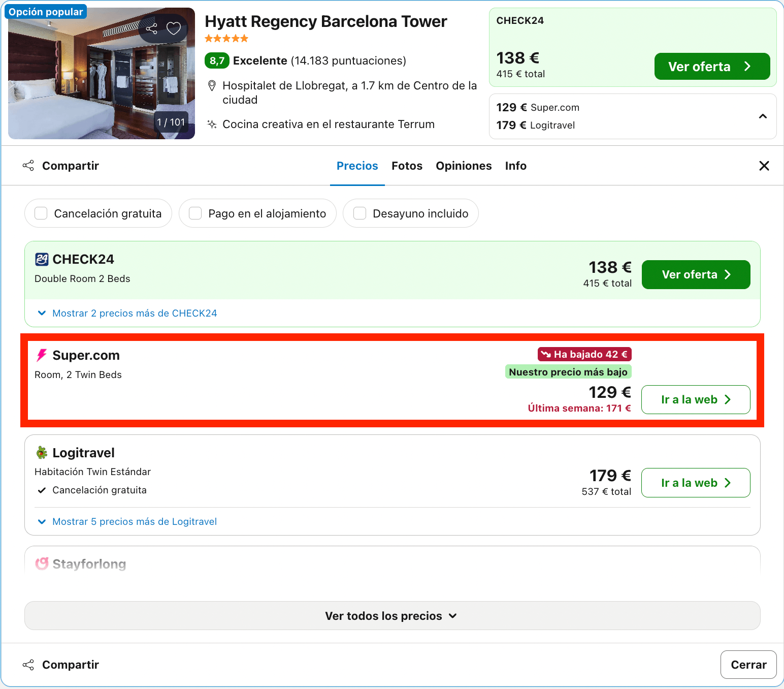Open the hotel room photo thumbnail
Screen dimensions: 784x689
[102, 73]
